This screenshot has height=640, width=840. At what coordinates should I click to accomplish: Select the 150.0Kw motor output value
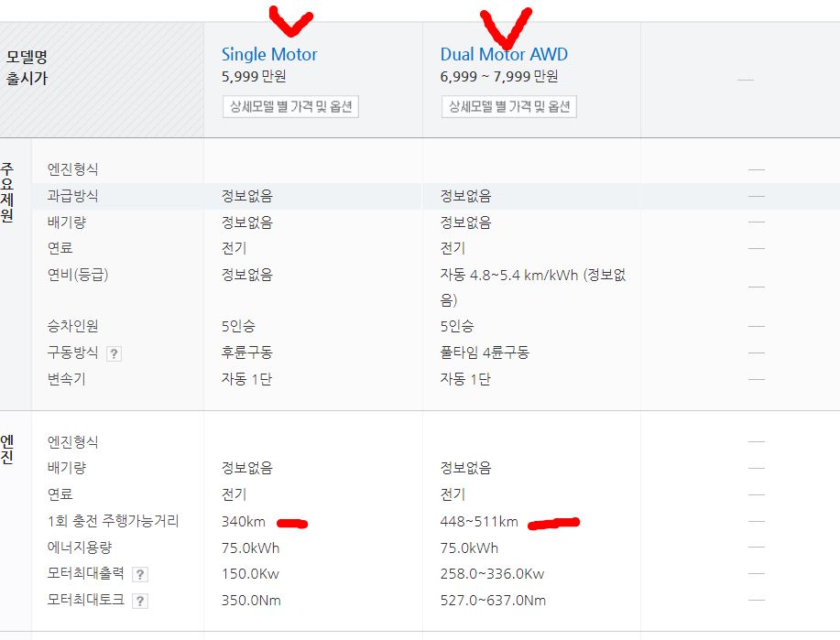click(251, 574)
